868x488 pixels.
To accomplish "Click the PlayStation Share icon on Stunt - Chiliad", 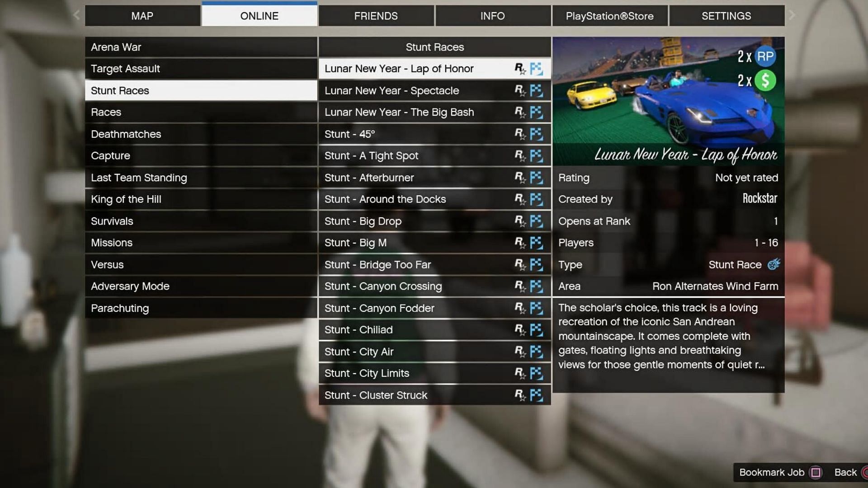I will (536, 329).
